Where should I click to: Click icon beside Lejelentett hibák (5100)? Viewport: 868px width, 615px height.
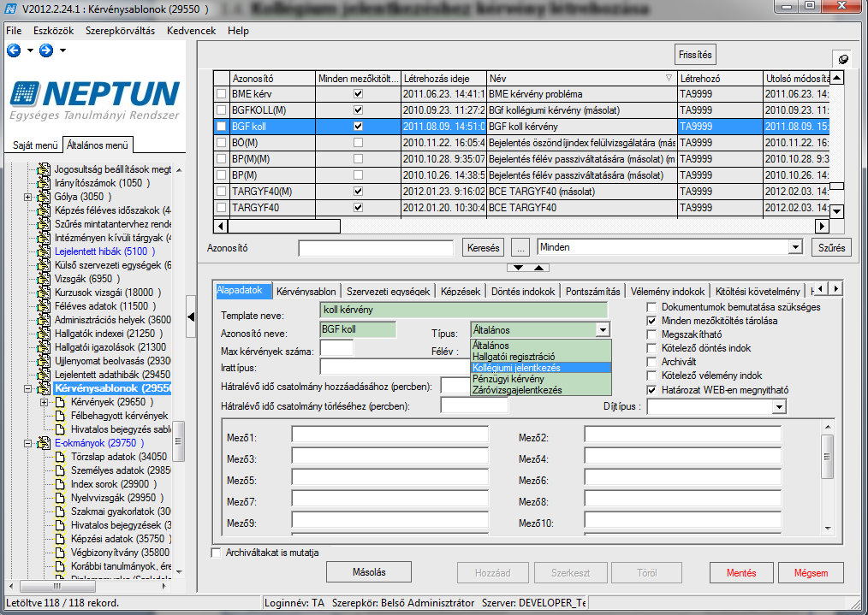pyautogui.click(x=44, y=251)
